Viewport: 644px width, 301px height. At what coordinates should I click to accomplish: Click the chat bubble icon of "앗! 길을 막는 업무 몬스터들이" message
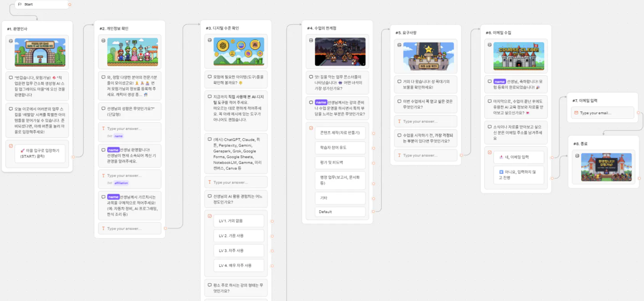tap(311, 77)
